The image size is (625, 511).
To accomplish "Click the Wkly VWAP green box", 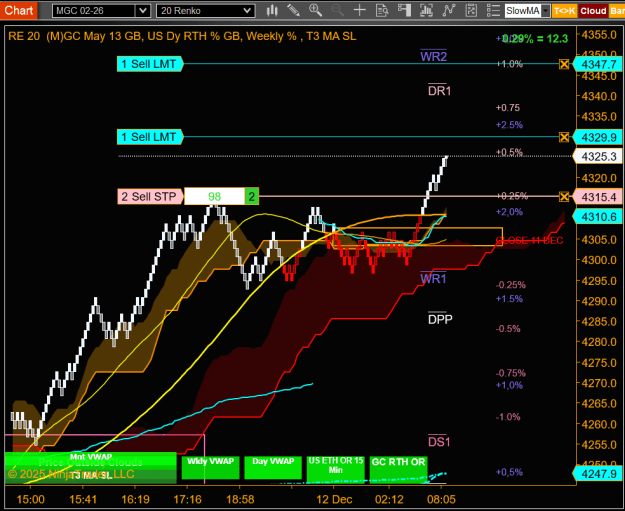I will click(x=210, y=468).
